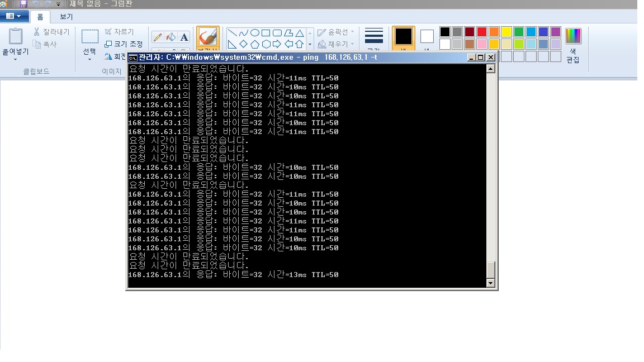This screenshot has height=362, width=644.
Task: Save the drawing from the quick access toolbar
Action: click(x=23, y=4)
